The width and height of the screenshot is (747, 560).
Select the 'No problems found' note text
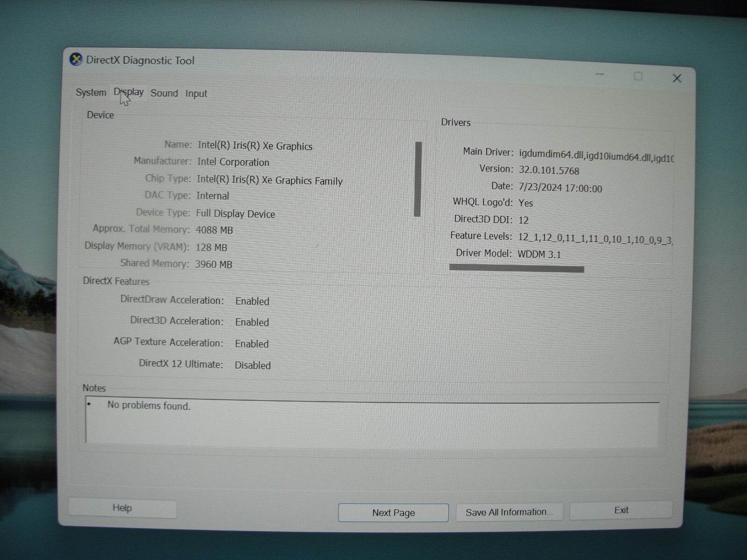coord(148,406)
